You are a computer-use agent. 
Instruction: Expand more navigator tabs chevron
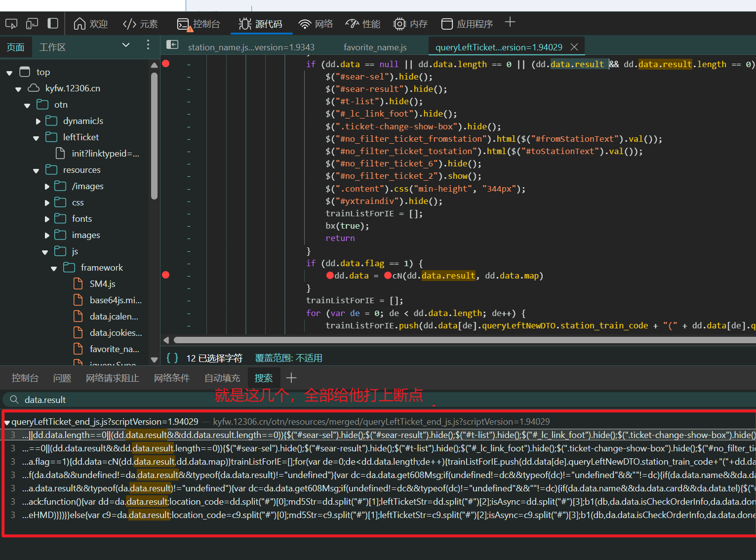(x=126, y=45)
